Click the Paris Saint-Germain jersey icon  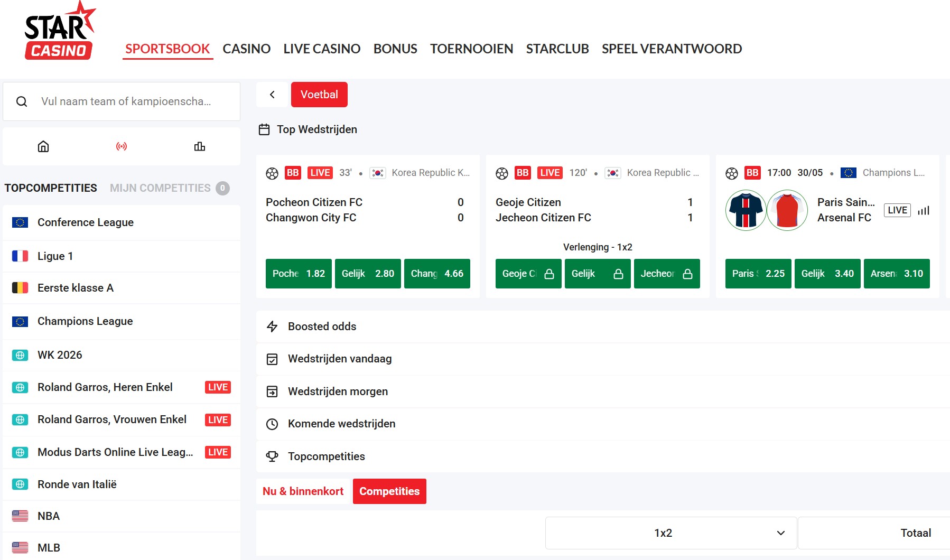746,210
